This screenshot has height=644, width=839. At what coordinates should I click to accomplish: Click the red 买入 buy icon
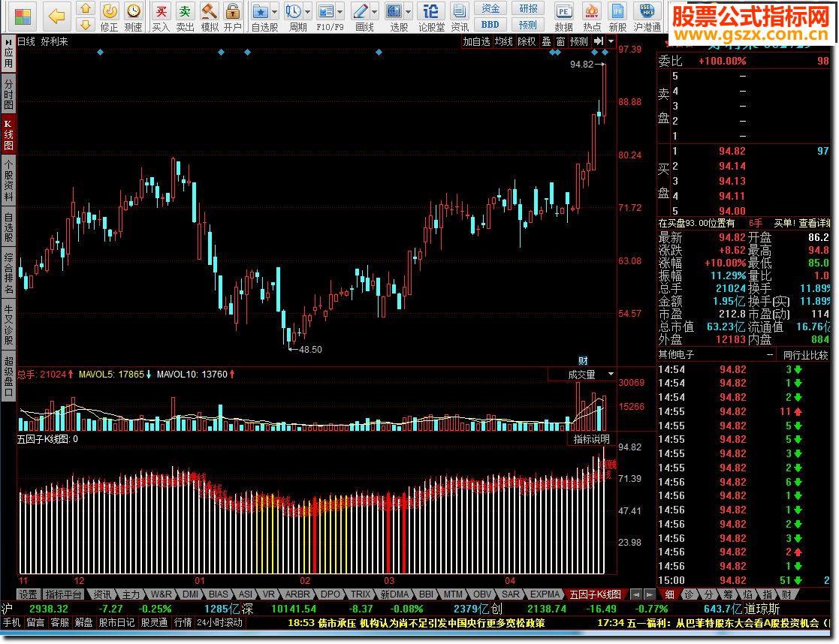click(161, 11)
